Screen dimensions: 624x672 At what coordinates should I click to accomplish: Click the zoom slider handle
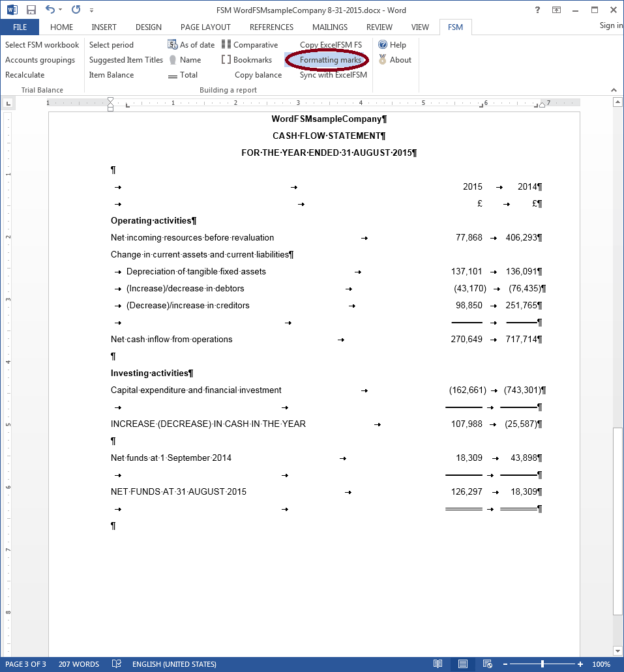[542, 664]
